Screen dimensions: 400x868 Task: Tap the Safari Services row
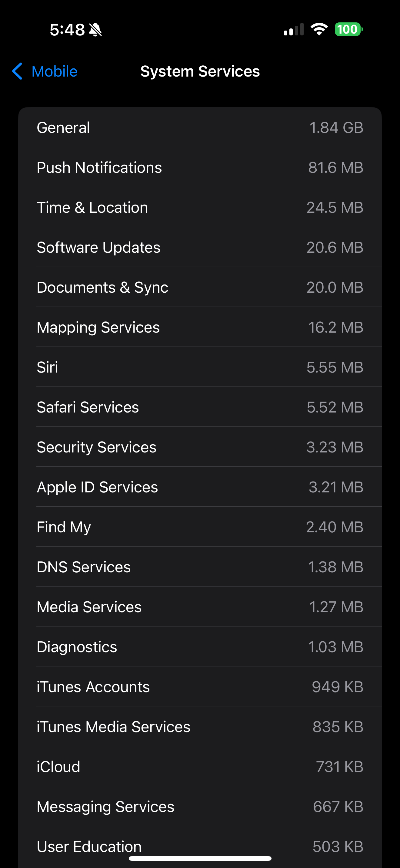click(x=200, y=407)
